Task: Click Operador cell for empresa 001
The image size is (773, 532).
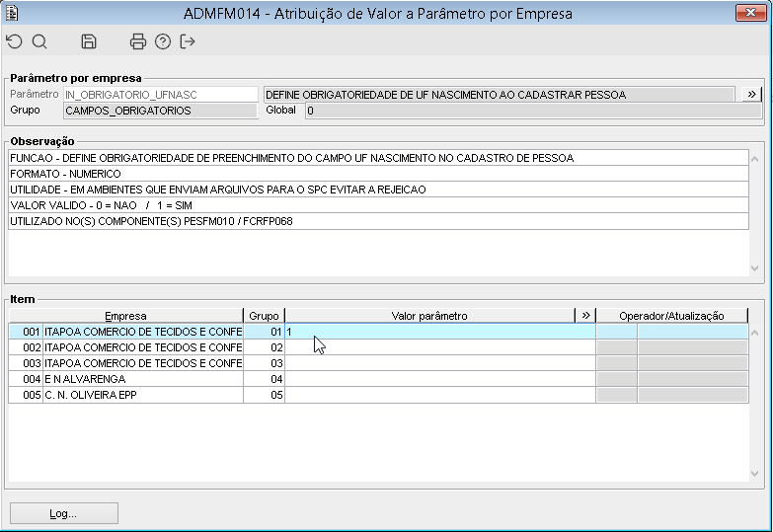Action: [617, 332]
